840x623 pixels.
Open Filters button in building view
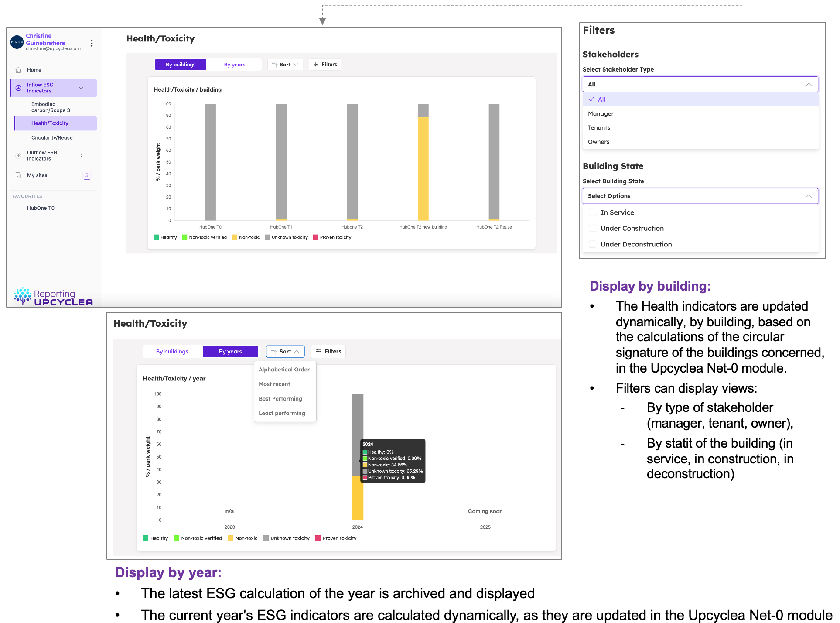pyautogui.click(x=325, y=65)
